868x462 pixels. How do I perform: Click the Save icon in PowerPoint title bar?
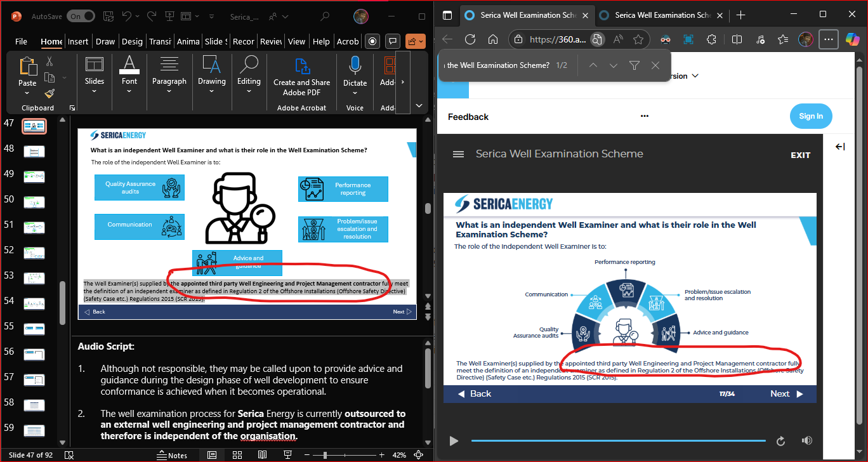107,16
